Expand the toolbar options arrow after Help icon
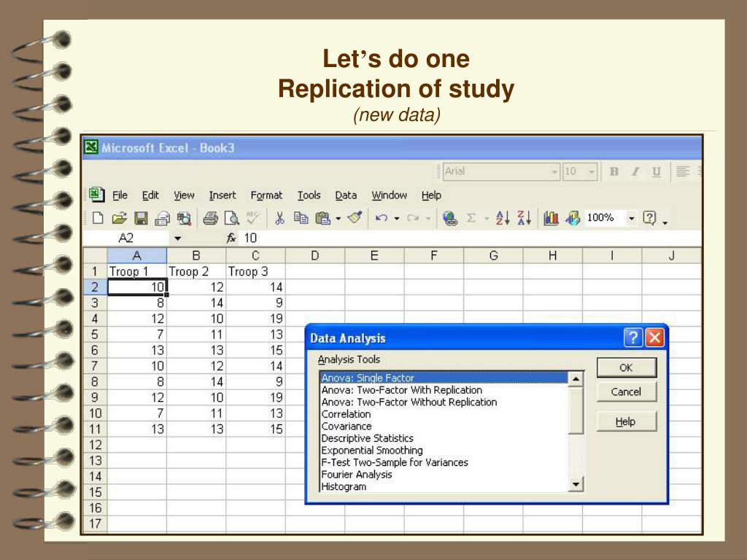Screen dimensions: 747x560 coord(665,222)
